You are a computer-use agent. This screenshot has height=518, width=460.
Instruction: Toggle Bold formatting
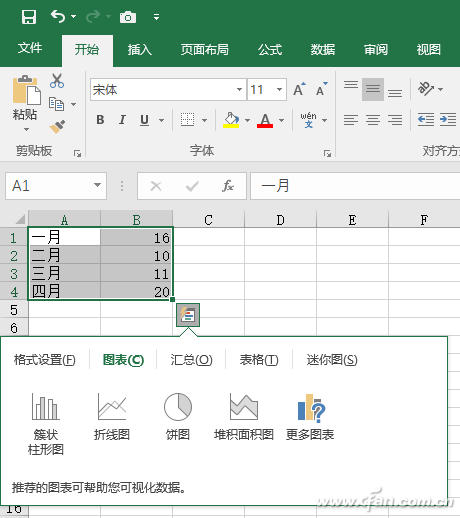100,120
